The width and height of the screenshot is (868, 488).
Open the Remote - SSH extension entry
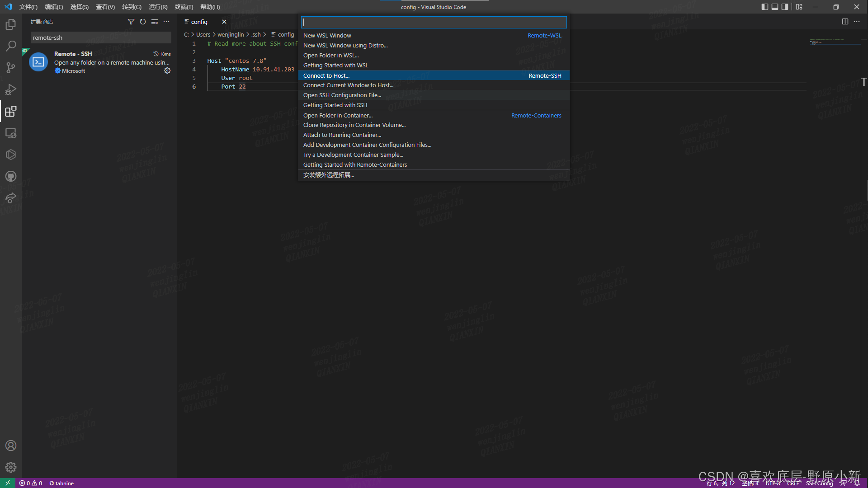[x=99, y=62]
